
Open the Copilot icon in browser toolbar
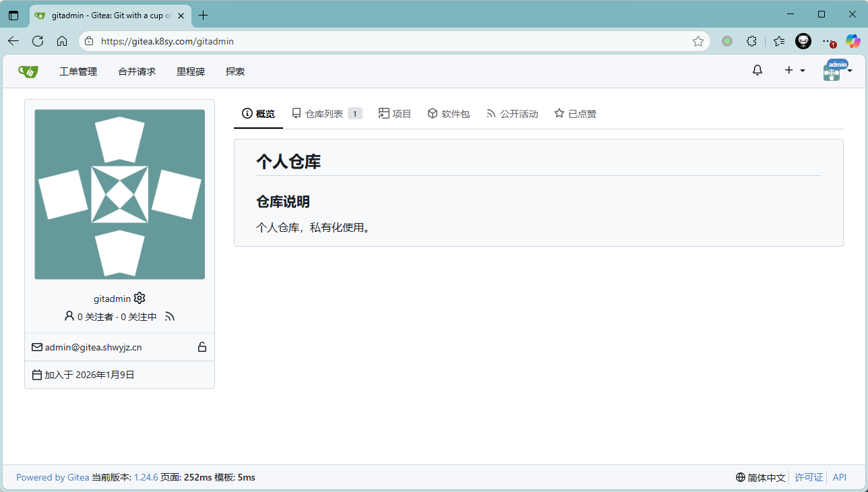click(853, 41)
